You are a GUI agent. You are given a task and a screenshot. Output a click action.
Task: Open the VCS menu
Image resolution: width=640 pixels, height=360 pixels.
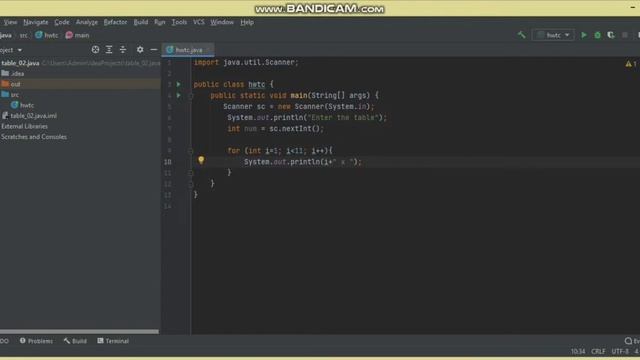coord(199,22)
